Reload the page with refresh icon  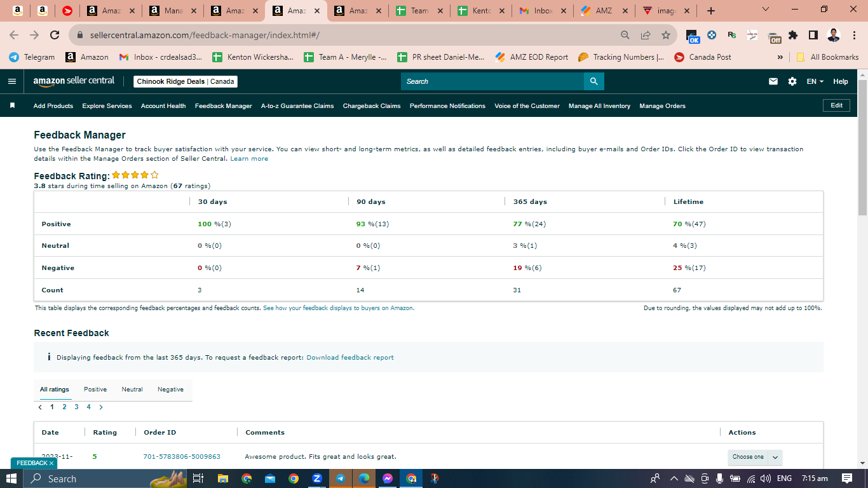[55, 35]
